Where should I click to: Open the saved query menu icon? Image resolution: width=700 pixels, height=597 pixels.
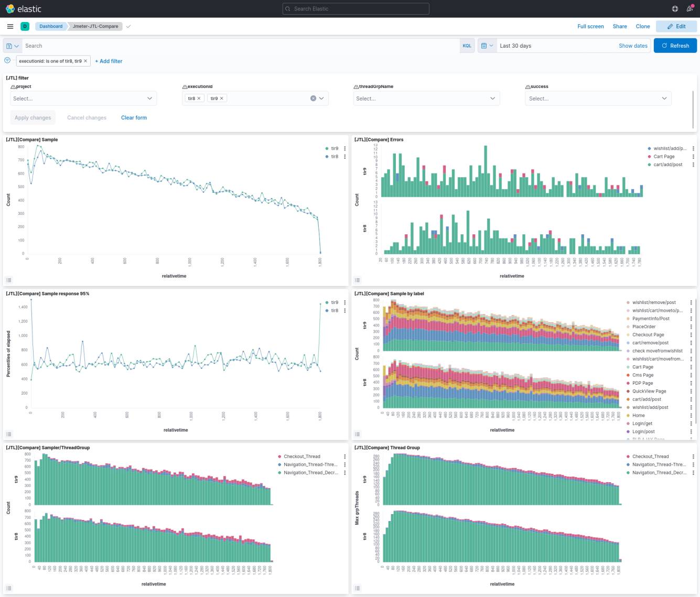13,46
